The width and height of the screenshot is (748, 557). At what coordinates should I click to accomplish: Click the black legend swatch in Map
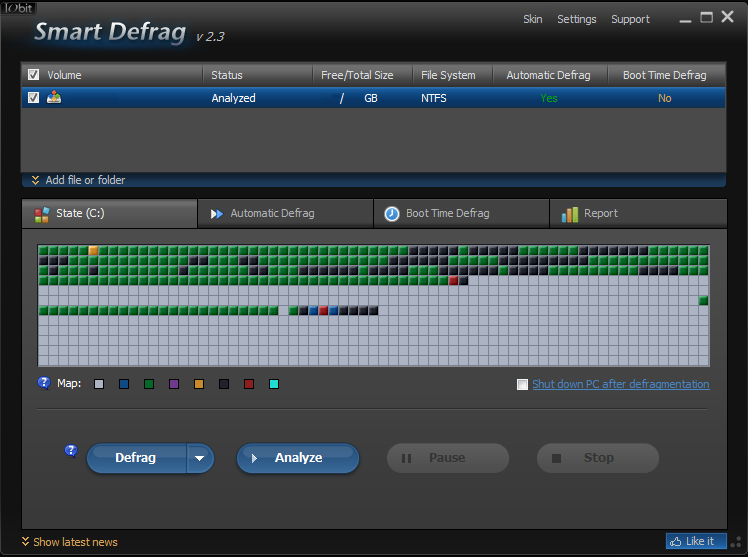[x=224, y=384]
